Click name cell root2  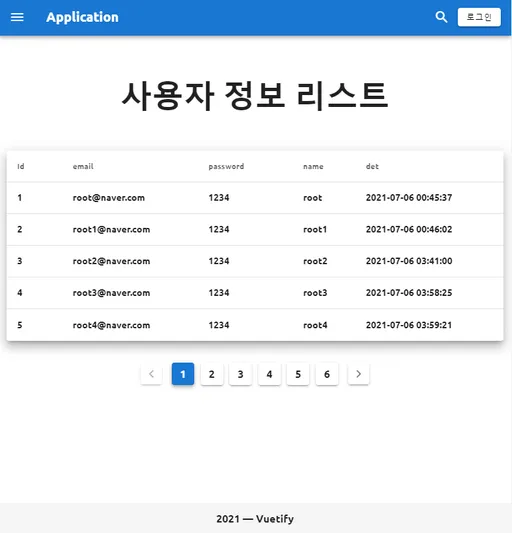315,261
